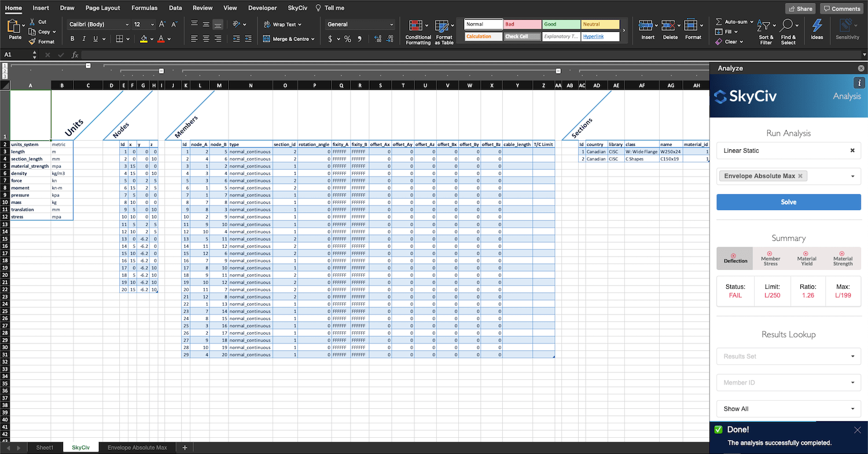Apply percent style to the selection
Screen dimensions: 868x454
[x=348, y=39]
